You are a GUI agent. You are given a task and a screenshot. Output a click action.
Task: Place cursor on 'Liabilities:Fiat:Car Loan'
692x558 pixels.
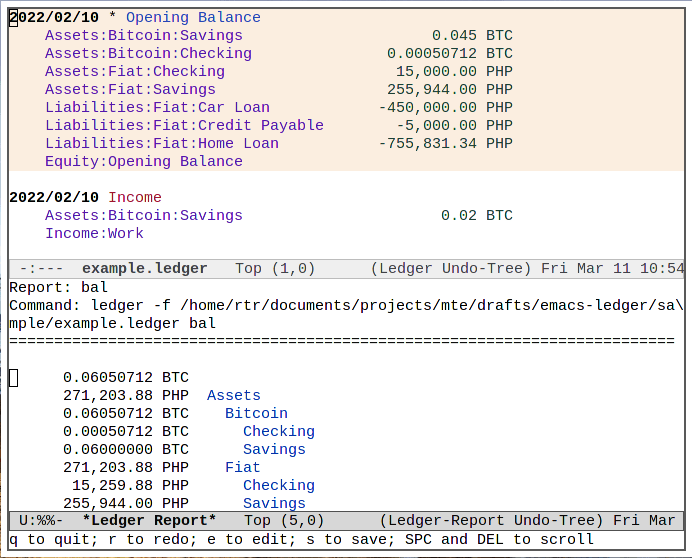point(157,108)
